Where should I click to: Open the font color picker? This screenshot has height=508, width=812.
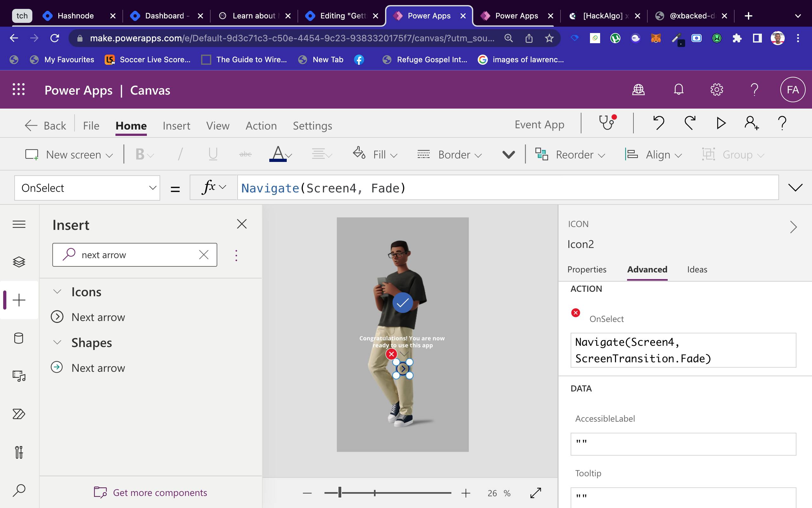(x=281, y=154)
